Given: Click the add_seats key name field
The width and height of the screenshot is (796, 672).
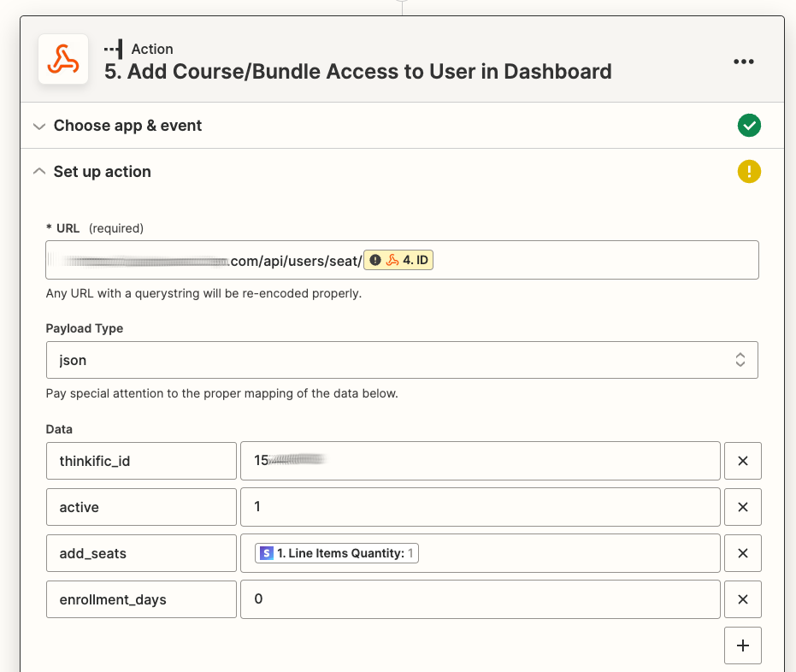Looking at the screenshot, I should 141,553.
